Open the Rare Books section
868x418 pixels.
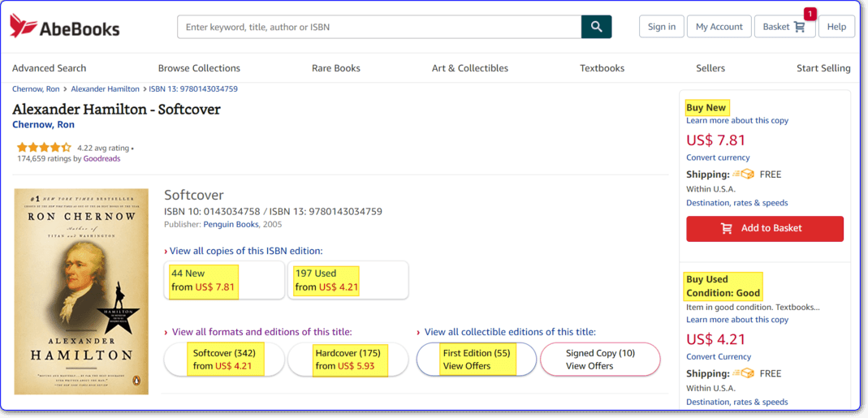336,68
